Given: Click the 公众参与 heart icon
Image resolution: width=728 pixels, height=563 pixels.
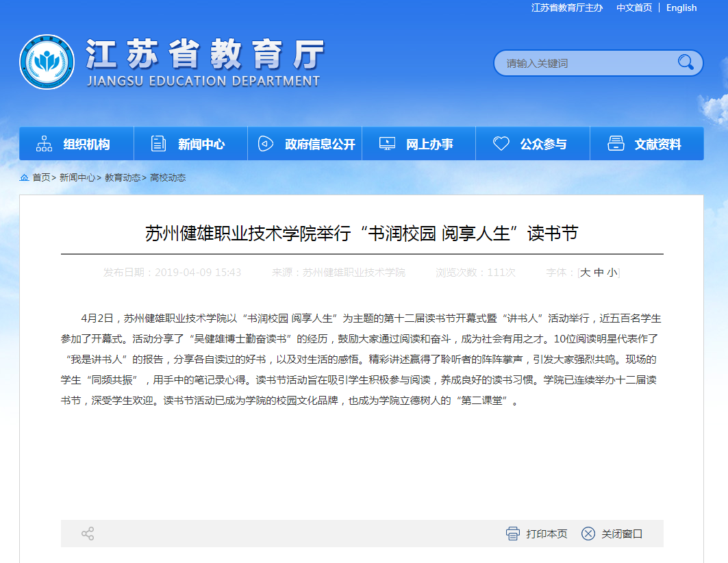Looking at the screenshot, I should (501, 144).
